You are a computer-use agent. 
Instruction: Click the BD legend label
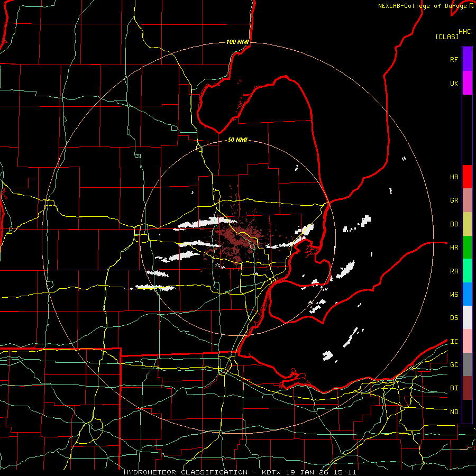point(454,224)
